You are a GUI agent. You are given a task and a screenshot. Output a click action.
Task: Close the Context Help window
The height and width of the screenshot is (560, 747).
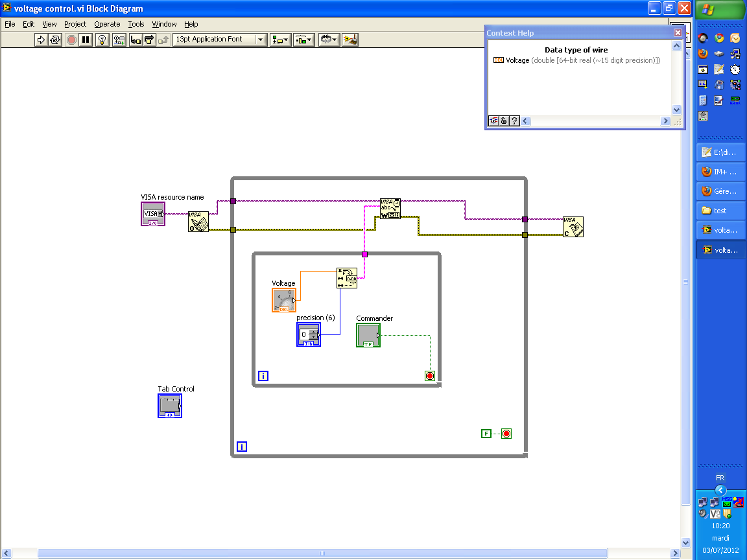click(x=678, y=32)
